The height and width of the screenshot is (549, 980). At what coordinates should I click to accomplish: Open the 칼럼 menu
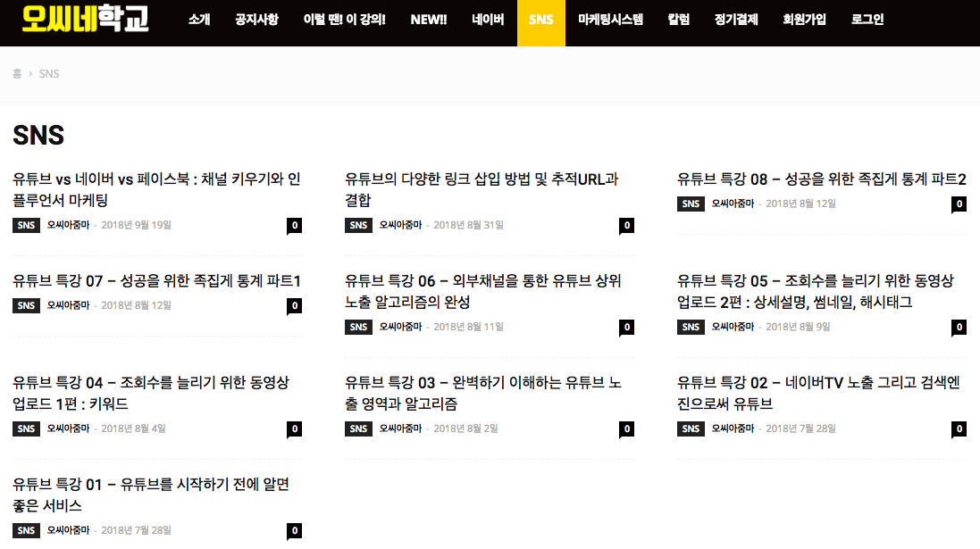(679, 20)
